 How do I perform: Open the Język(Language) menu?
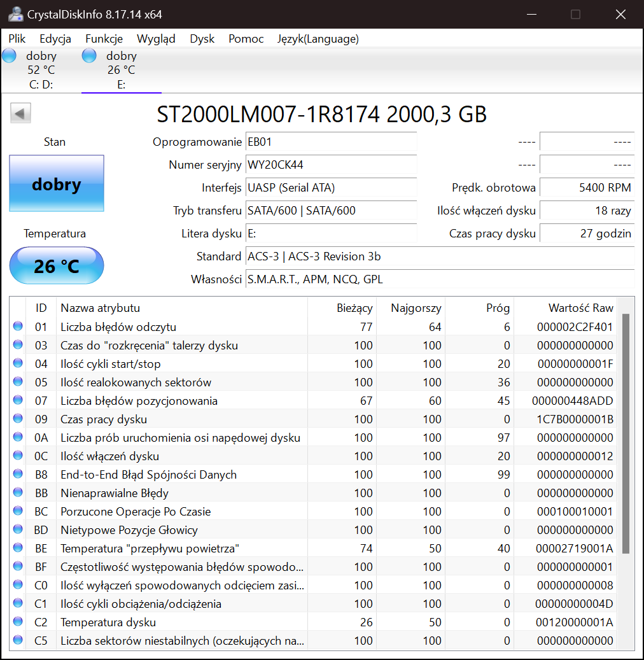click(318, 39)
